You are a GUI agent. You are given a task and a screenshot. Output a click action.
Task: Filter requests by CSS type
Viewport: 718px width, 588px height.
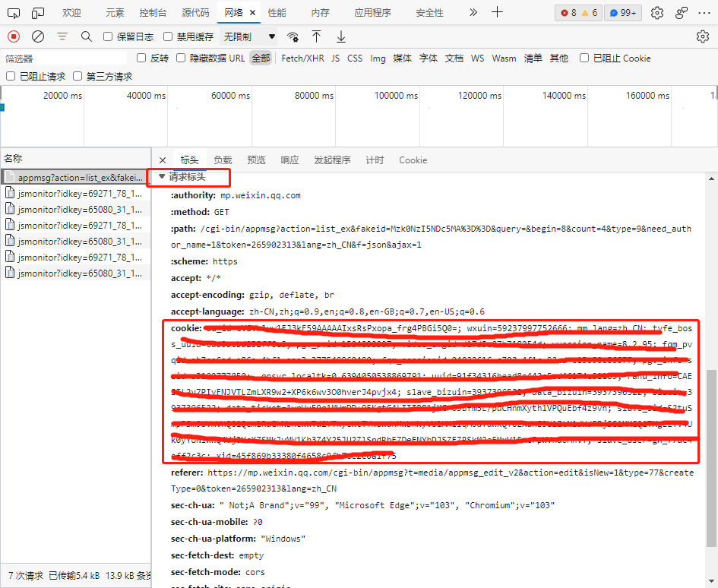point(354,58)
